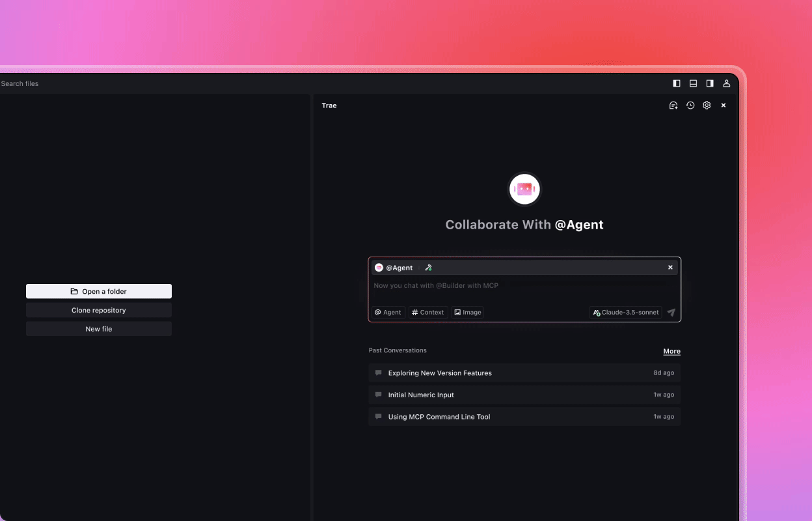Send the message using the paper plane icon
The width and height of the screenshot is (812, 521).
pos(671,312)
